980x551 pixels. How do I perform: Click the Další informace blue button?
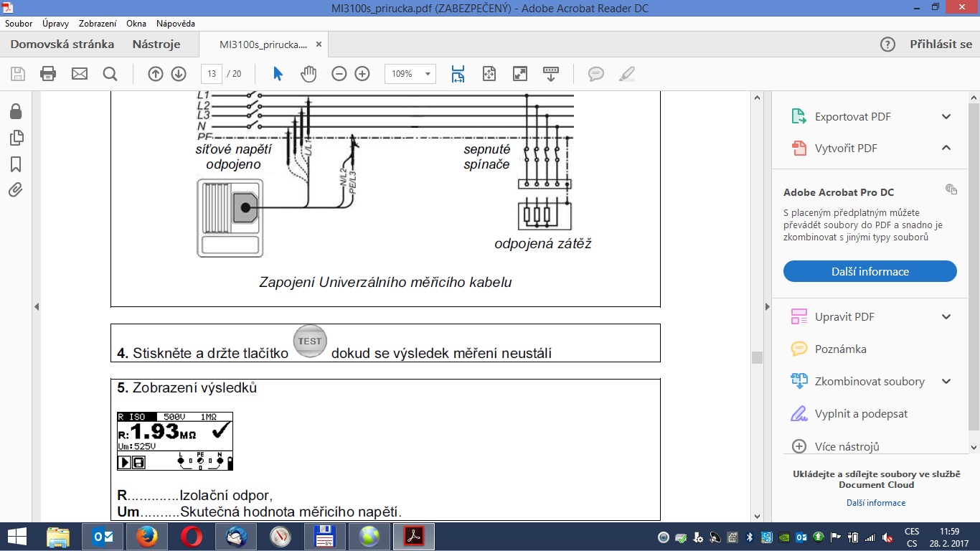870,271
